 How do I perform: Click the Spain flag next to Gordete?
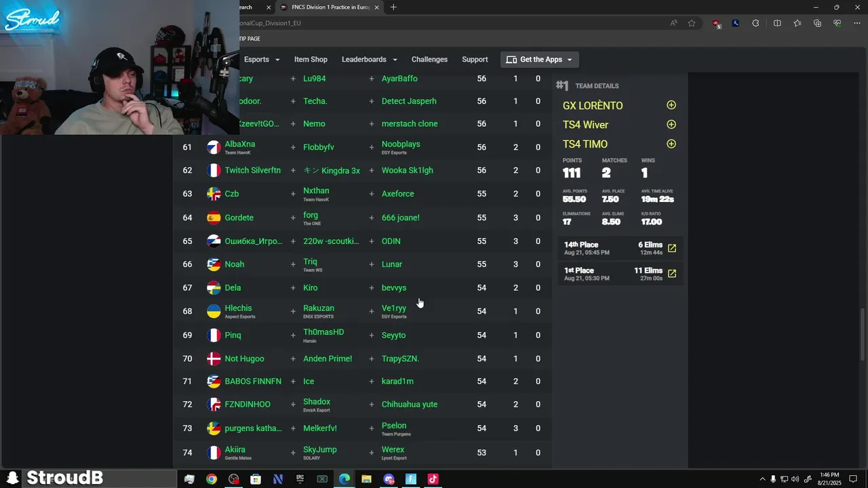214,218
